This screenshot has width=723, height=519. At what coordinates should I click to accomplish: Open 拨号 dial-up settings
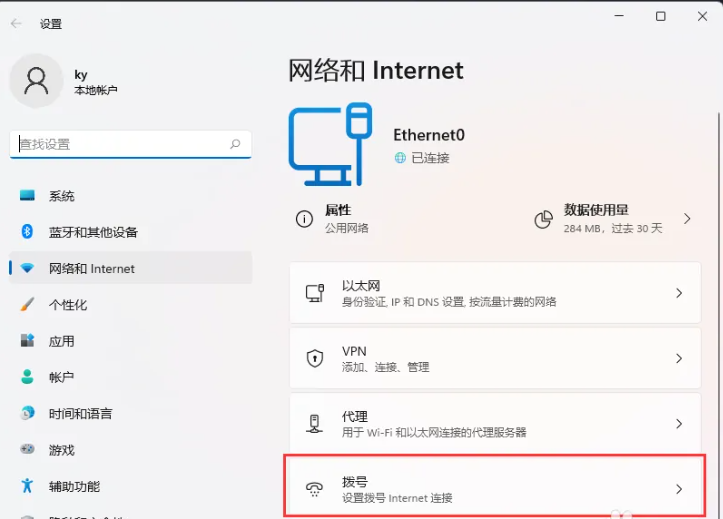[x=495, y=486]
